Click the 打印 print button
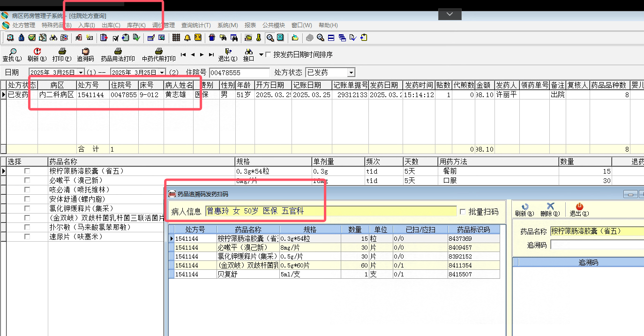This screenshot has height=336, width=644. click(x=62, y=55)
